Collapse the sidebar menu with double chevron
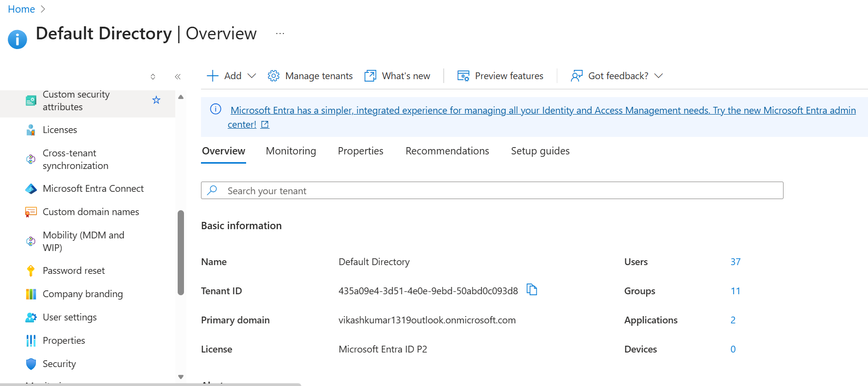This screenshot has width=868, height=386. click(x=178, y=77)
